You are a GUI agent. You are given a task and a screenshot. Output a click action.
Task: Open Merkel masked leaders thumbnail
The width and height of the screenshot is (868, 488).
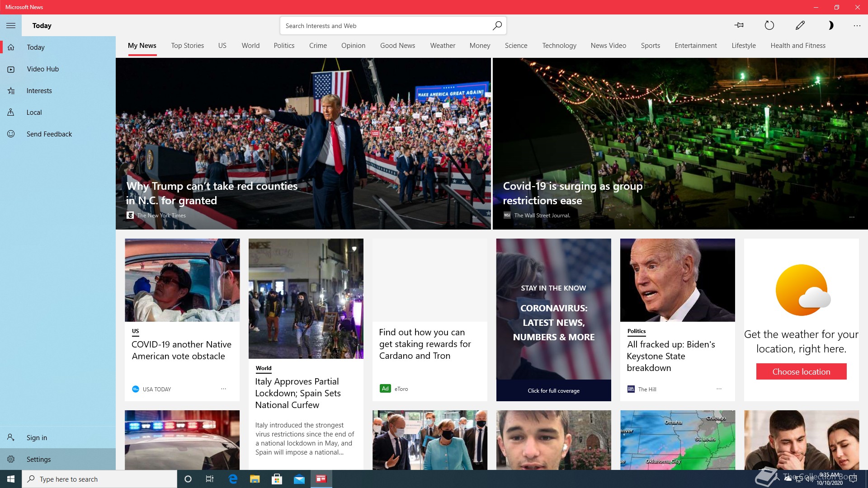pyautogui.click(x=429, y=440)
